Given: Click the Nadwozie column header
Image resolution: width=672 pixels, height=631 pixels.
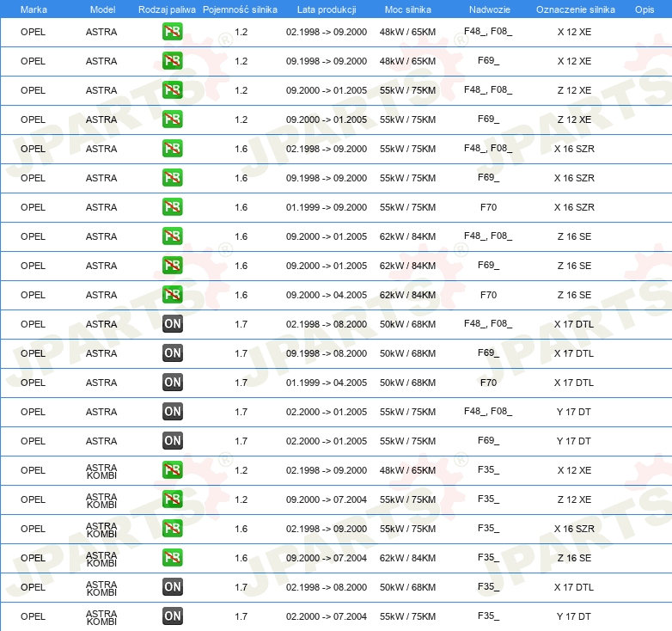Looking at the screenshot, I should click(490, 9).
